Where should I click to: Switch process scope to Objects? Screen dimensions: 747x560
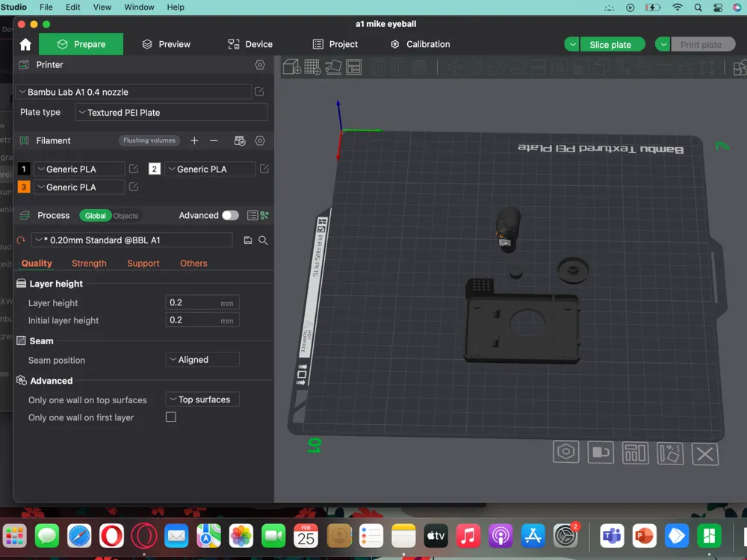125,216
